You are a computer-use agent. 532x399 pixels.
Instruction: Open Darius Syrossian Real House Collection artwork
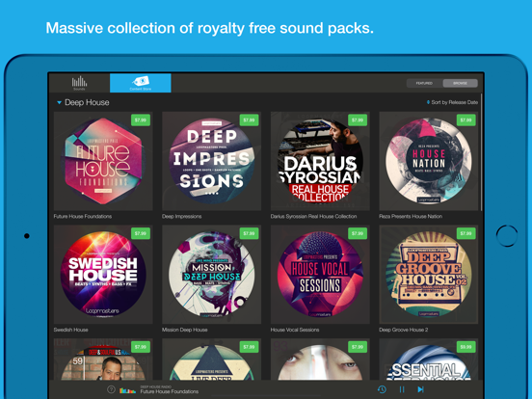[x=320, y=161]
